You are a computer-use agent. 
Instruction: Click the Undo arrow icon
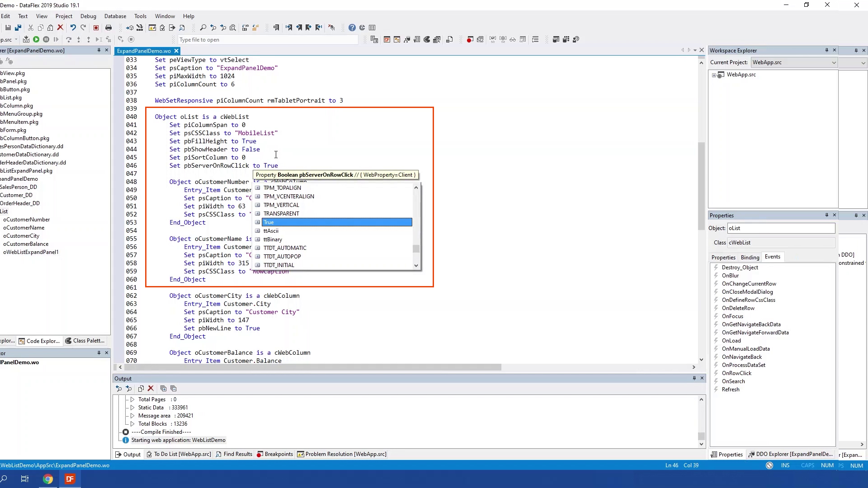[73, 28]
